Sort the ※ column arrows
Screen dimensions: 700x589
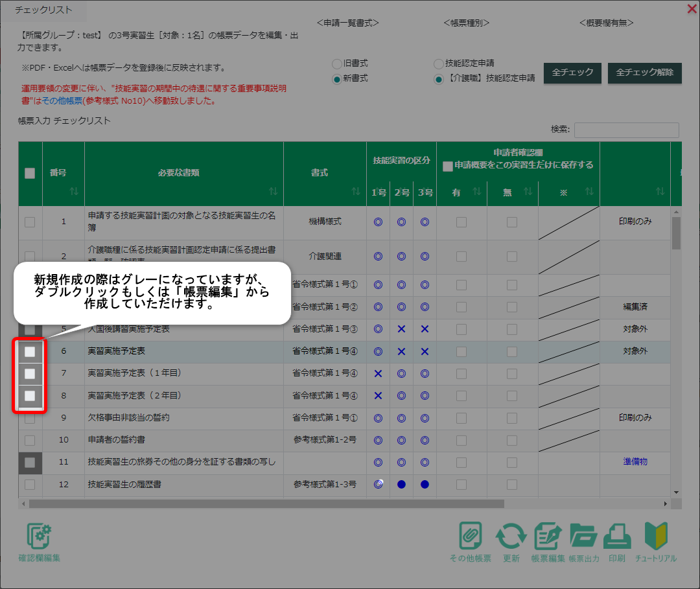589,191
